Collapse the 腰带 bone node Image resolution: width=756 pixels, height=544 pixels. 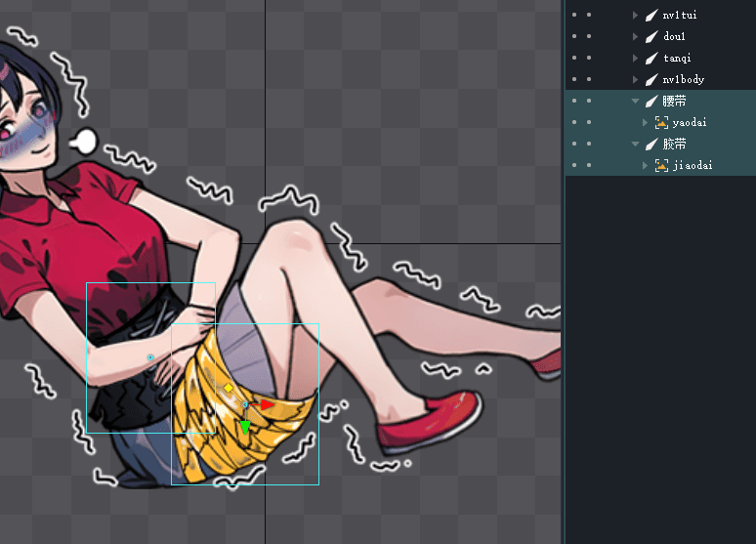point(636,101)
